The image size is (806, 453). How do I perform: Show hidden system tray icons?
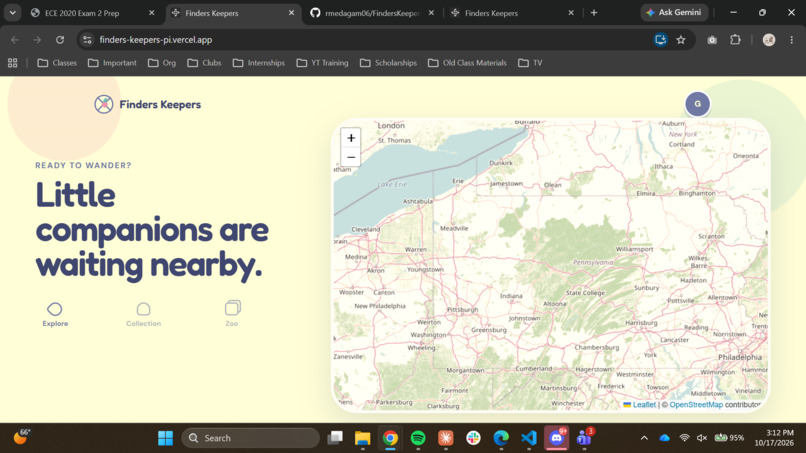644,438
